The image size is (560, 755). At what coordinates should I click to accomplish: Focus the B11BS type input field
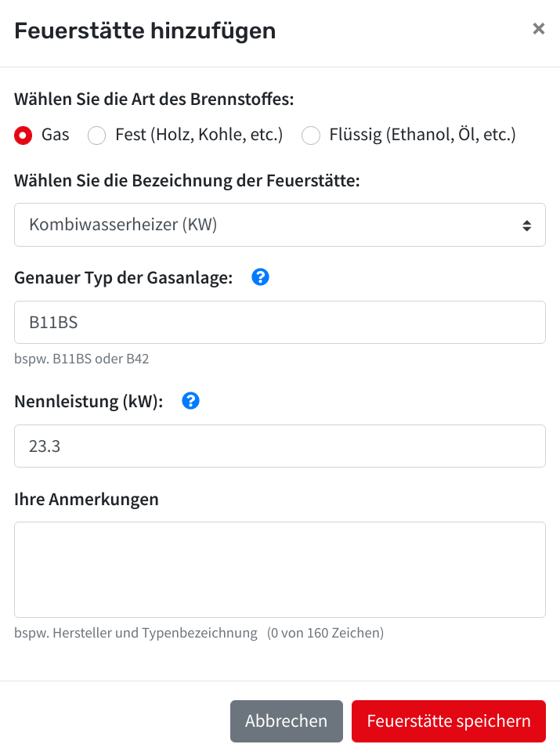[280, 322]
